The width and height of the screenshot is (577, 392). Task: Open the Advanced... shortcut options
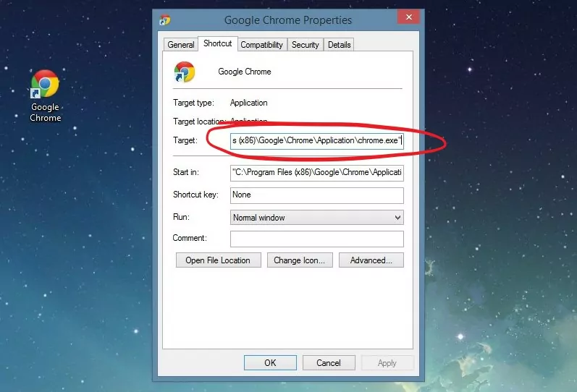371,260
